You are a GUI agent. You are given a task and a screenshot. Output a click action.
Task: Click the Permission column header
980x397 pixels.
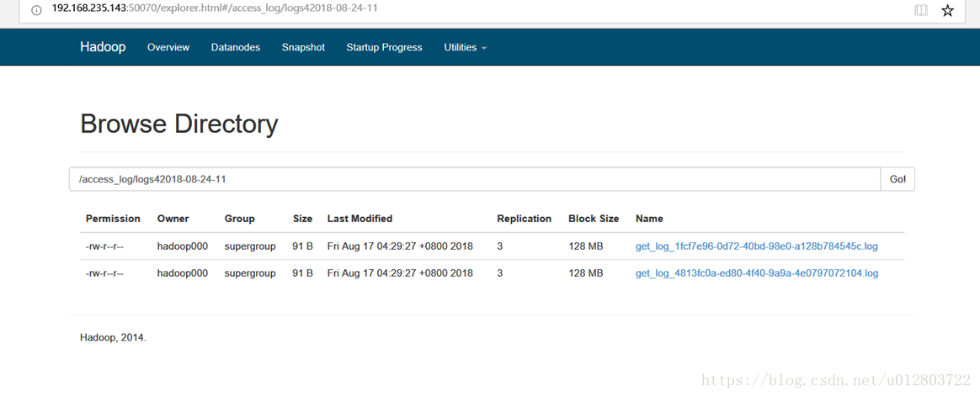(x=113, y=219)
